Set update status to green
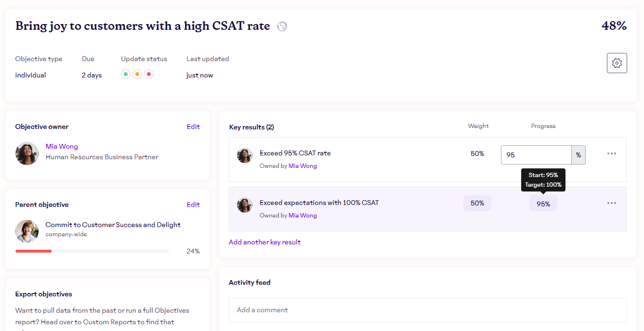This screenshot has height=331, width=644. coord(126,74)
